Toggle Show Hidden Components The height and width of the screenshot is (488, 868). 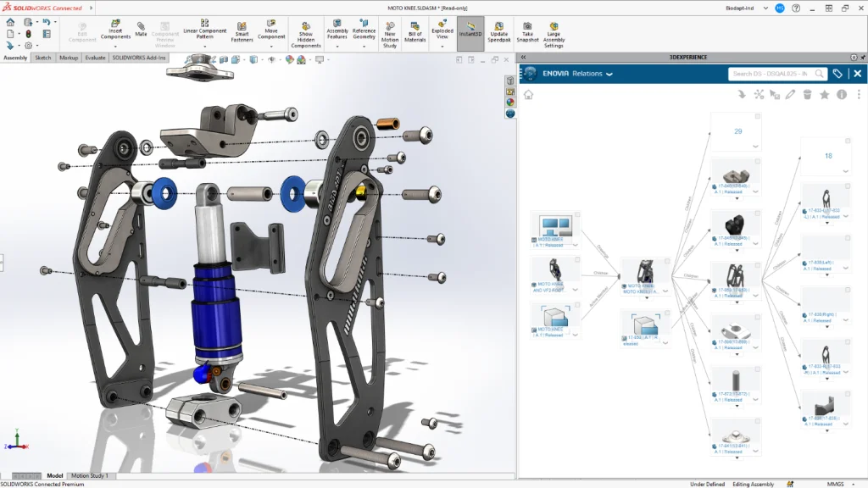pos(307,32)
